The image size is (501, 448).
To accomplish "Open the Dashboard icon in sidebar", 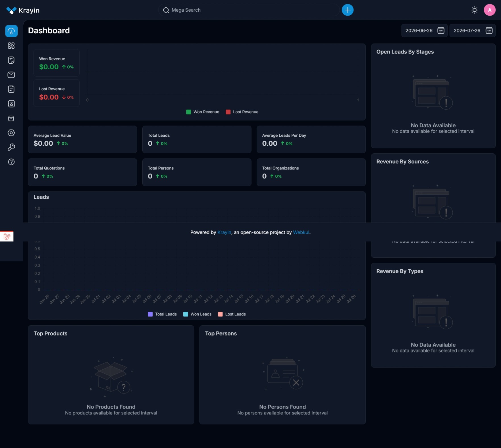I will (11, 31).
